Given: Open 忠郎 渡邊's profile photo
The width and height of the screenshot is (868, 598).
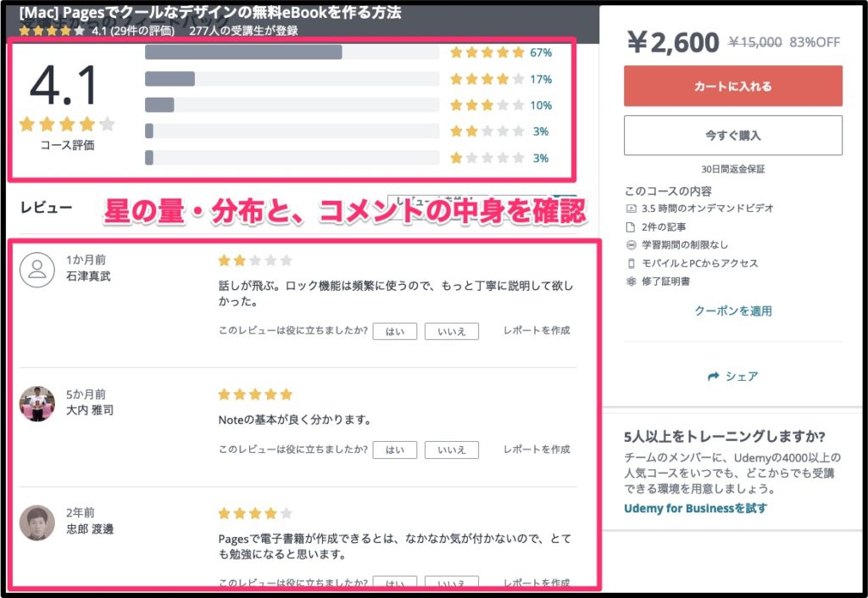Looking at the screenshot, I should (x=36, y=523).
